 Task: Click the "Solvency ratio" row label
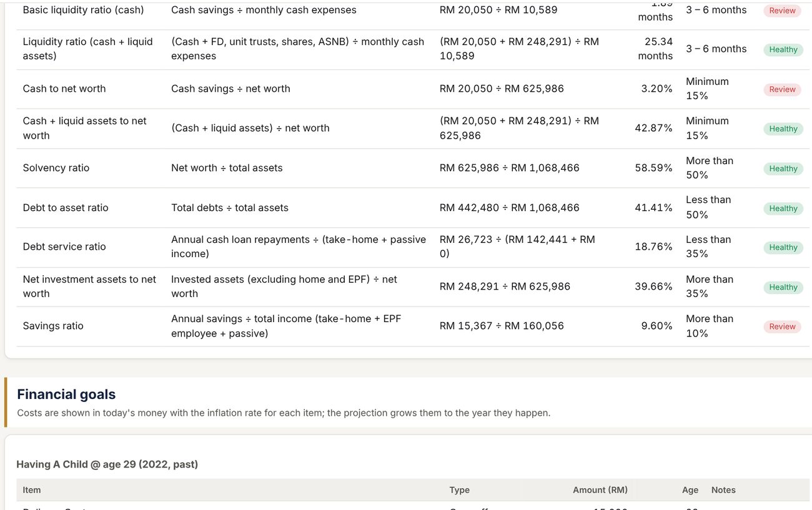pyautogui.click(x=56, y=168)
